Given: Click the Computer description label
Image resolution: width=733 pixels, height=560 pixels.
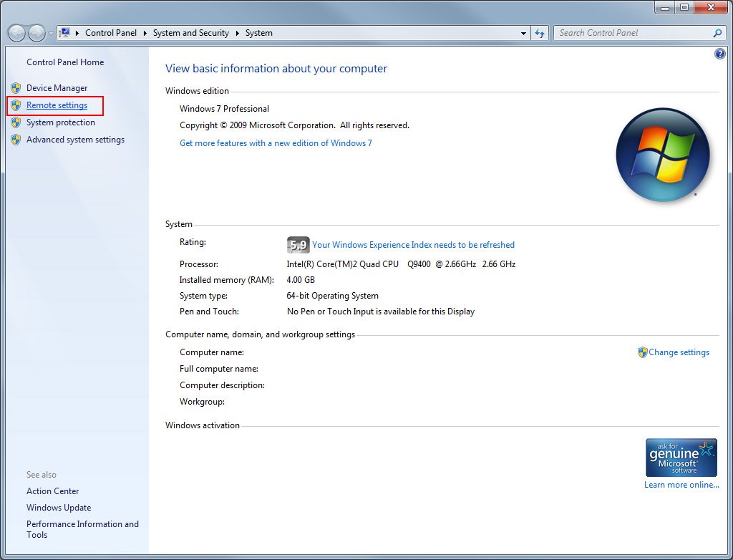Looking at the screenshot, I should point(222,385).
